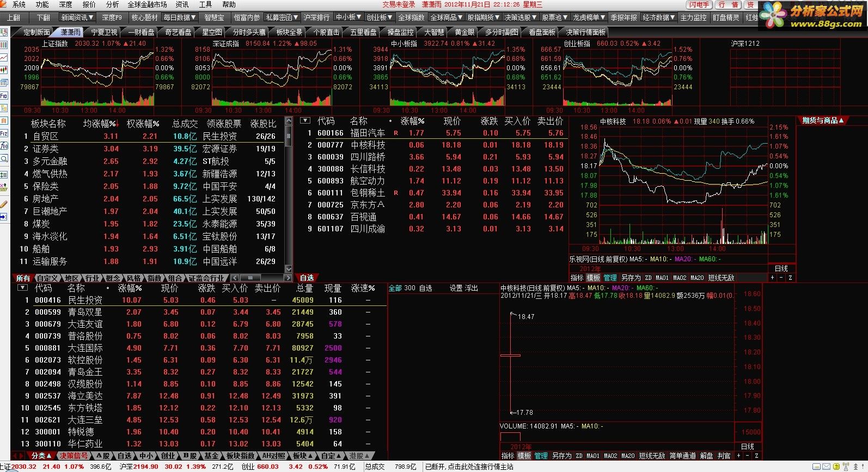This screenshot has width=868, height=472.
Task: Open the 功能 menu
Action: point(42,4)
